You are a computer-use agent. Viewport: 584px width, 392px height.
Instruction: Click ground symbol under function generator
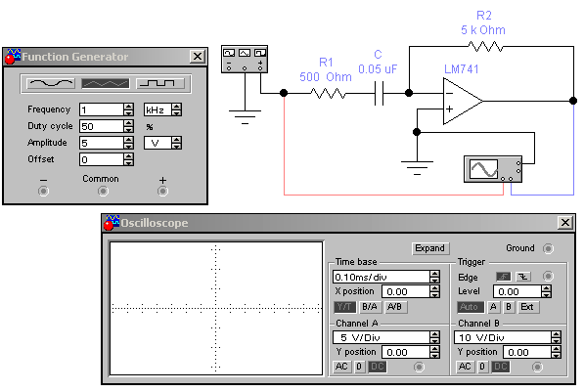(x=245, y=117)
